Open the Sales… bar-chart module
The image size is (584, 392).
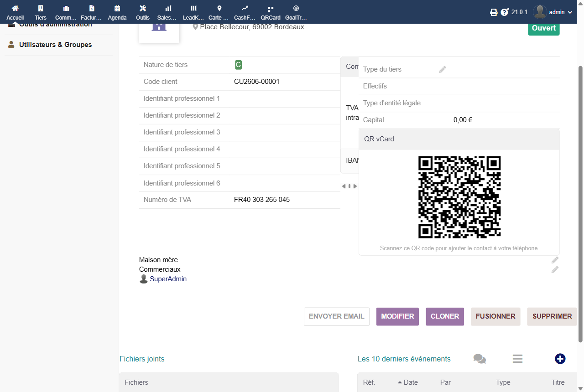pos(168,12)
